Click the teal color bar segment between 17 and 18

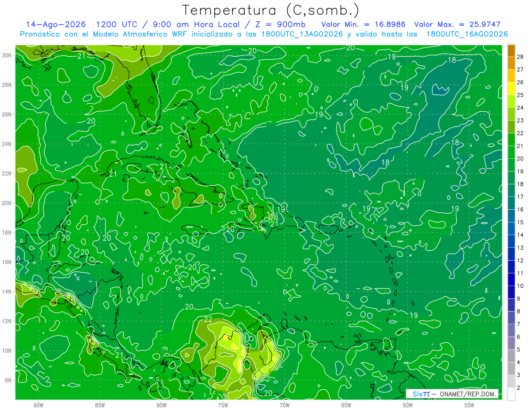click(511, 190)
